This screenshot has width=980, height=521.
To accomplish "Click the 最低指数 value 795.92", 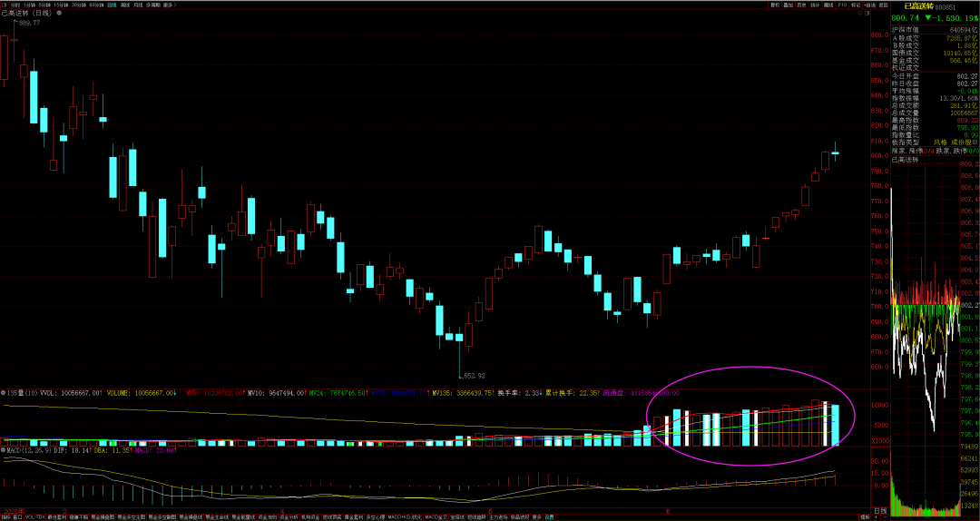I will pyautogui.click(x=967, y=128).
